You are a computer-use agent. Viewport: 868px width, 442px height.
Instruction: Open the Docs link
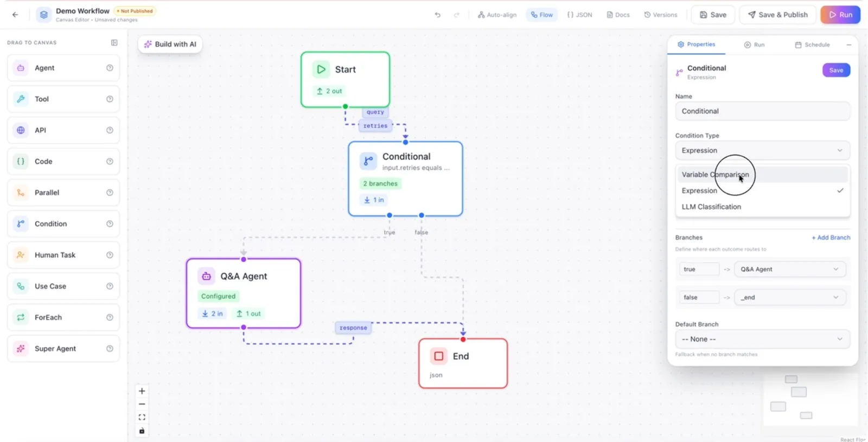[x=618, y=15]
